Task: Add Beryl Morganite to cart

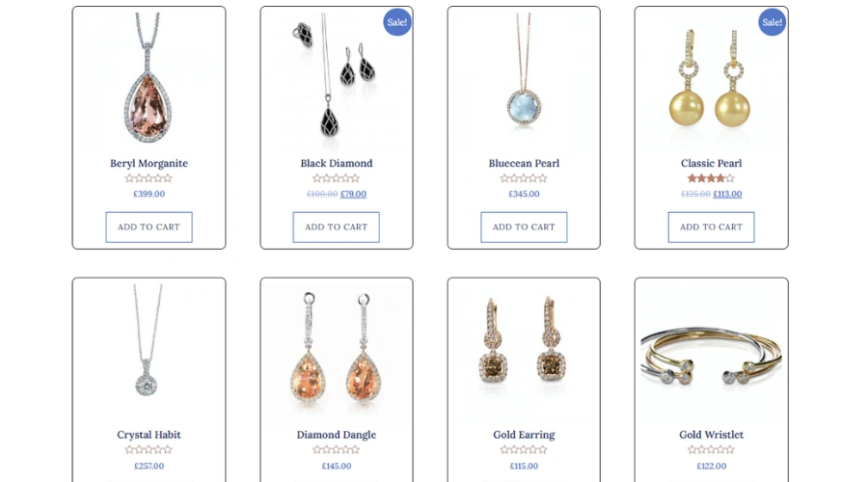Action: click(149, 227)
